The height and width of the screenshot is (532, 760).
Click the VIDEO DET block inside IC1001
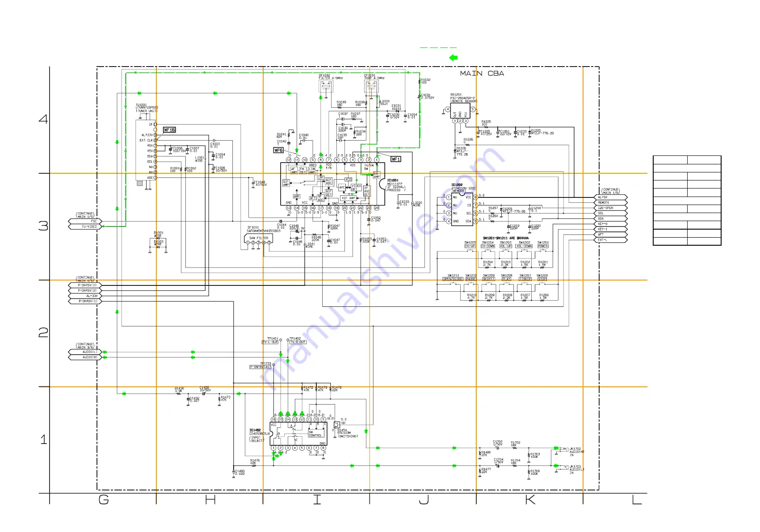pos(356,187)
